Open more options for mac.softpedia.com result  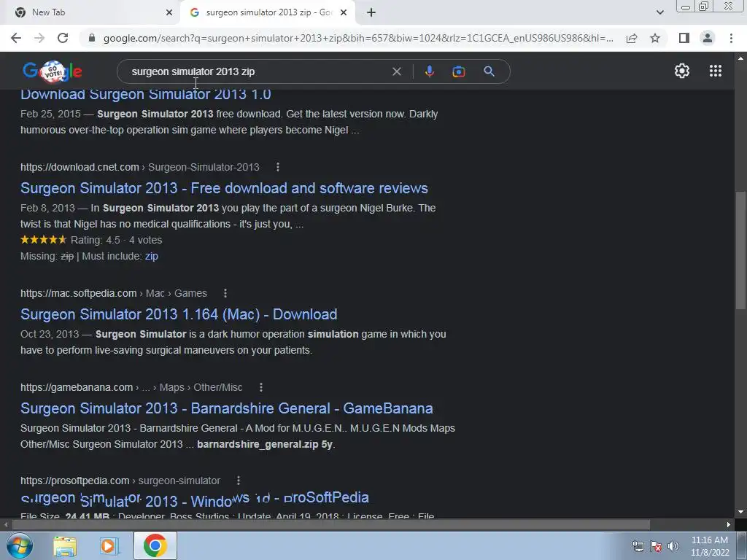225,293
